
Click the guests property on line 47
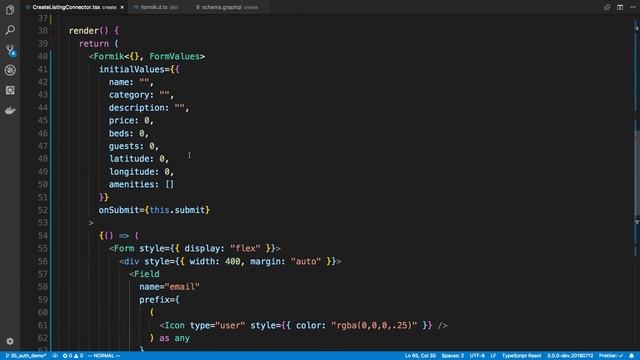124,146
